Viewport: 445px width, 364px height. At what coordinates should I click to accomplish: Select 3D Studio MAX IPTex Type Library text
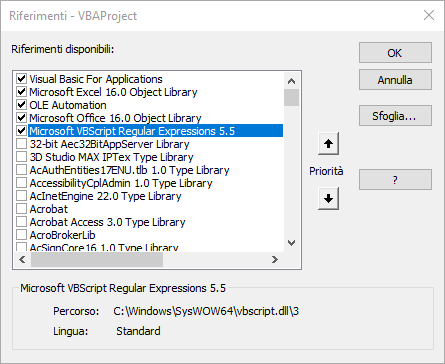coord(111,157)
